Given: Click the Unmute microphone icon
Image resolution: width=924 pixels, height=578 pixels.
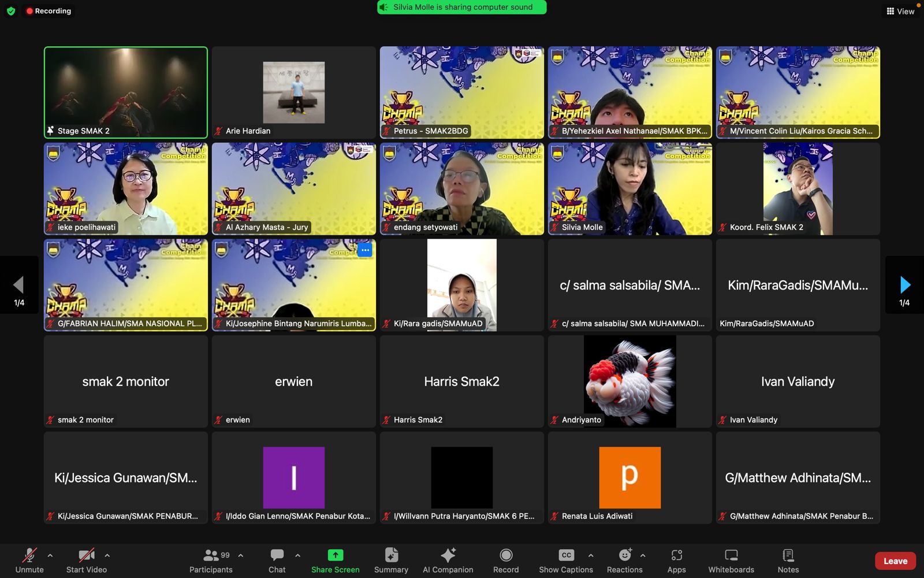Looking at the screenshot, I should click(x=29, y=555).
